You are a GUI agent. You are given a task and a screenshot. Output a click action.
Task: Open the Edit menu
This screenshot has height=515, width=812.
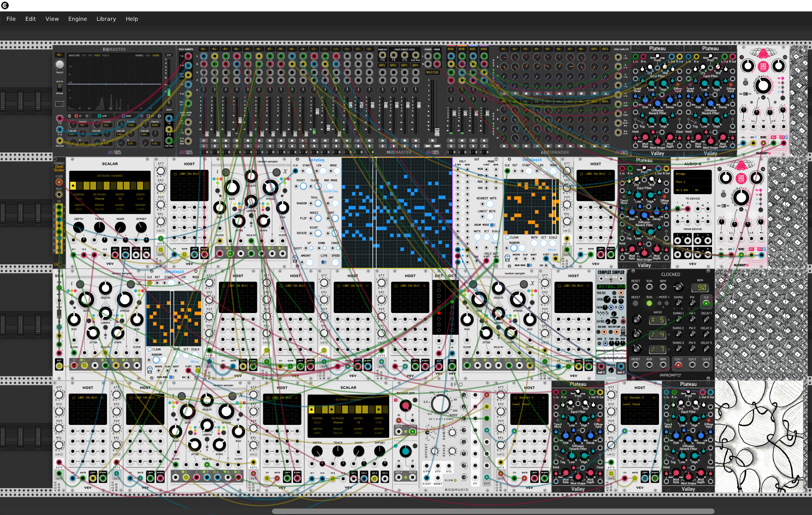[31, 19]
